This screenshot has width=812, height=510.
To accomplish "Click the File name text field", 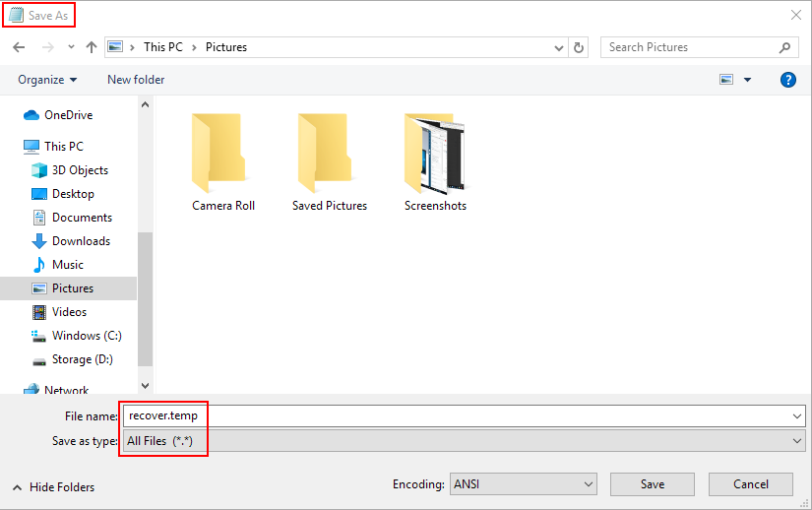I will (453, 415).
